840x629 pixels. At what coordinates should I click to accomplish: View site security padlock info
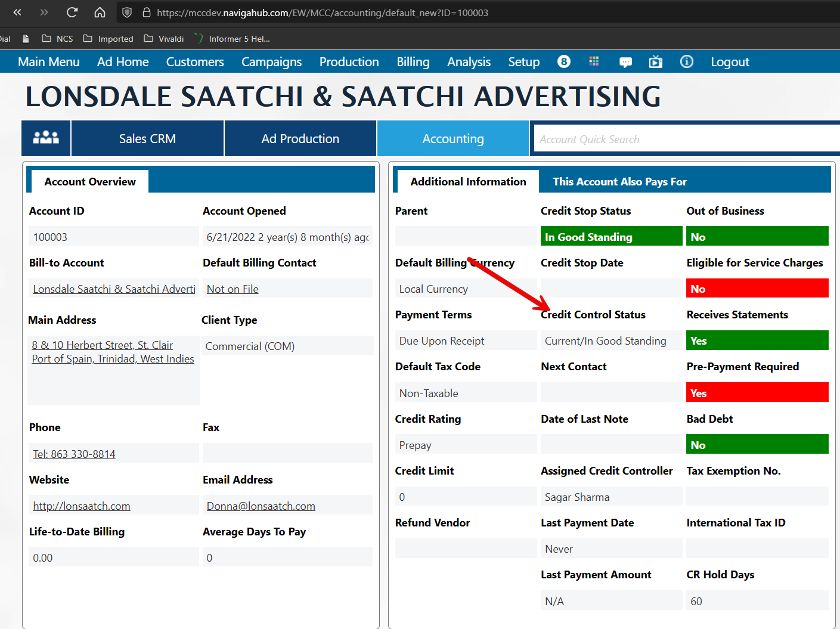[147, 13]
